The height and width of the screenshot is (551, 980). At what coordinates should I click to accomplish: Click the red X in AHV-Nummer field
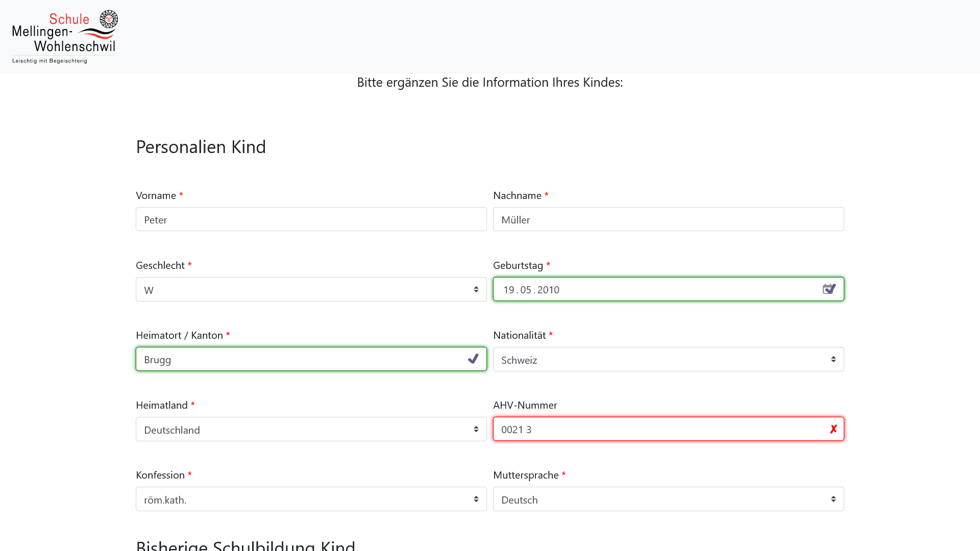833,429
